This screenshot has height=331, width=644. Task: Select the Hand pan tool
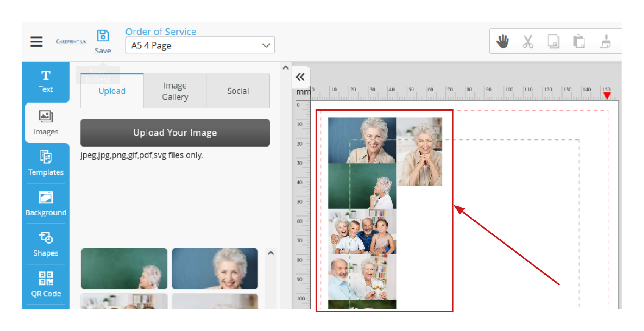[x=502, y=41]
